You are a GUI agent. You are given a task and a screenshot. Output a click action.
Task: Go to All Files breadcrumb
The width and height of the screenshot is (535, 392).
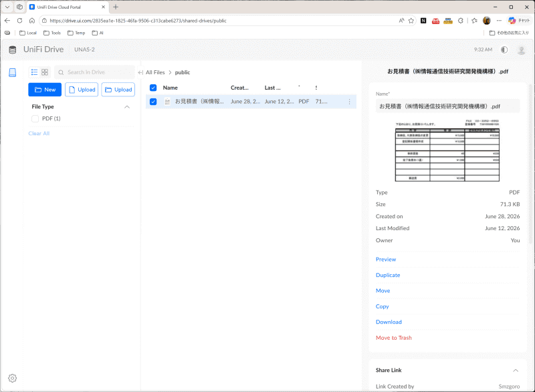click(x=155, y=72)
